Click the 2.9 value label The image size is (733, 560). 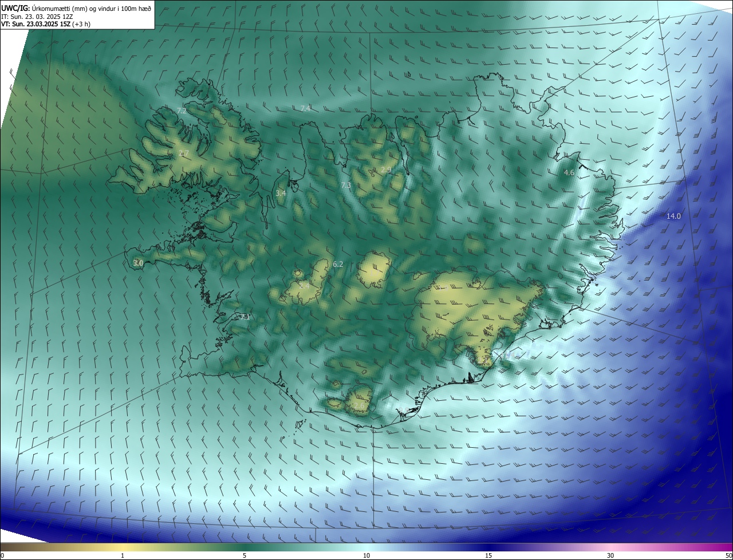coord(386,169)
